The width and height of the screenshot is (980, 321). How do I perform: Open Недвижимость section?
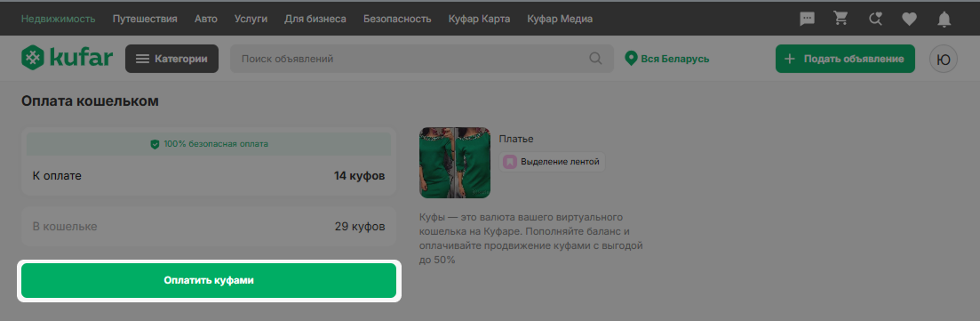tap(58, 19)
